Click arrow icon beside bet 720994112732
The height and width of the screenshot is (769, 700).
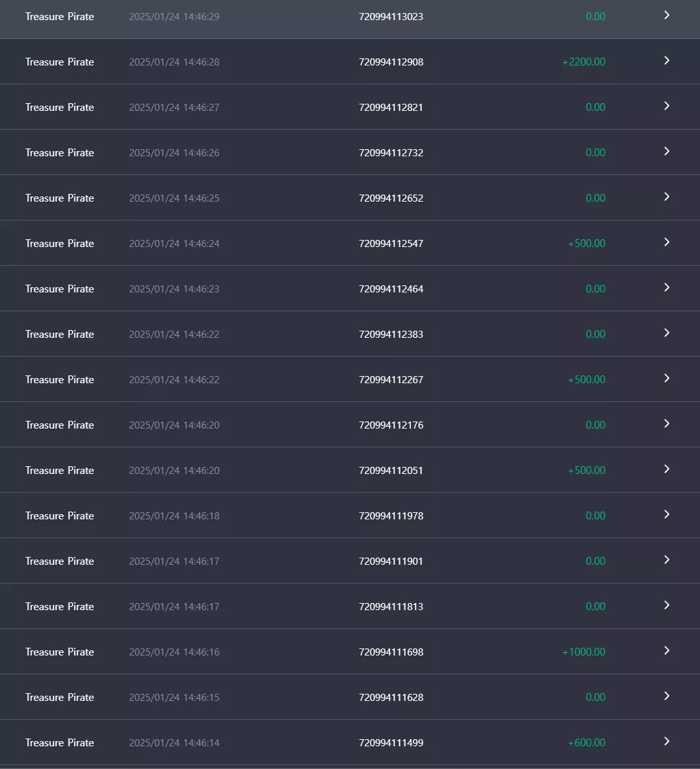click(667, 151)
